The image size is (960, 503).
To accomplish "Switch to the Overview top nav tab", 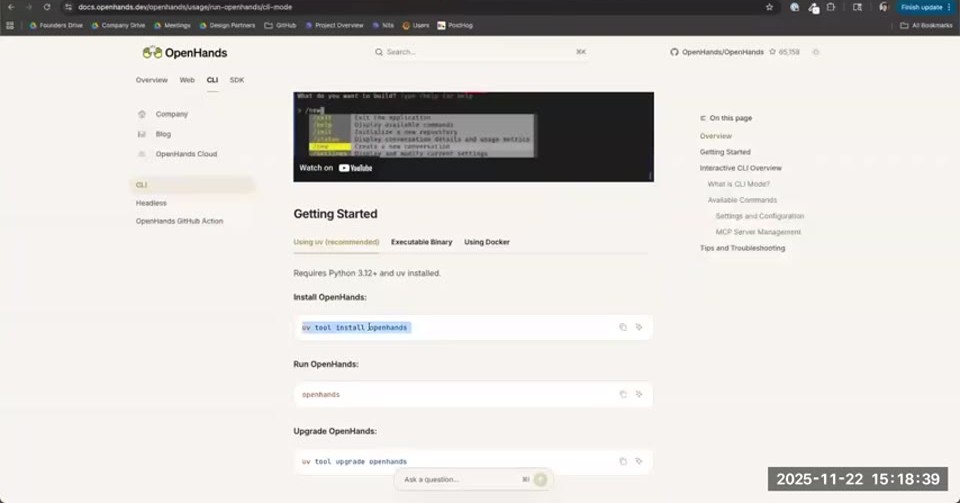I will point(151,80).
